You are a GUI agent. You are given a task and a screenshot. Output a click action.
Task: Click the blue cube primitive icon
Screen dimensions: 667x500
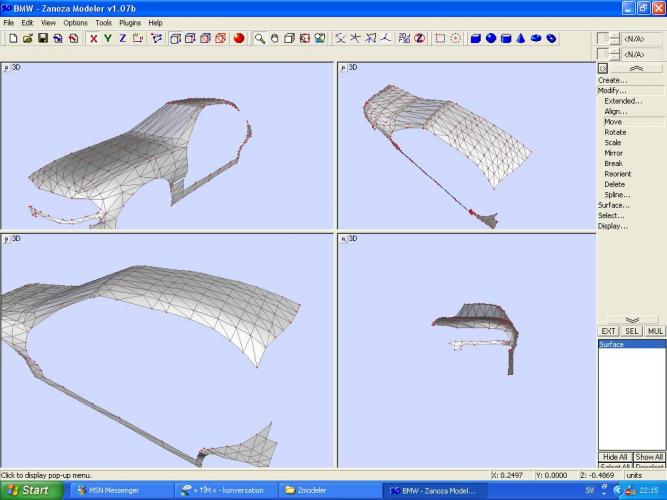pos(476,39)
